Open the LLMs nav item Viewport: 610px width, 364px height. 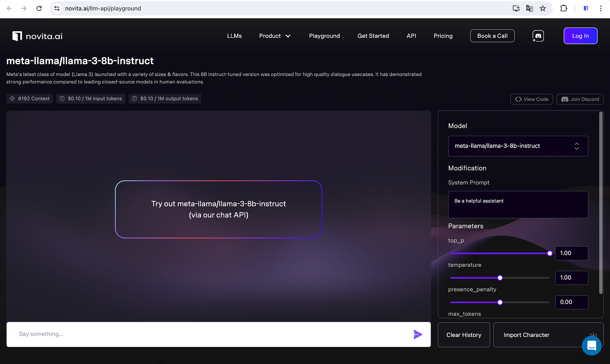pyautogui.click(x=234, y=36)
